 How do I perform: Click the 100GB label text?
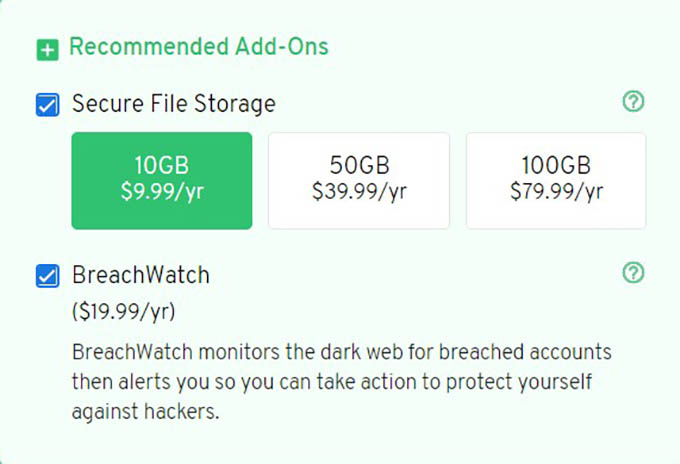tap(556, 165)
